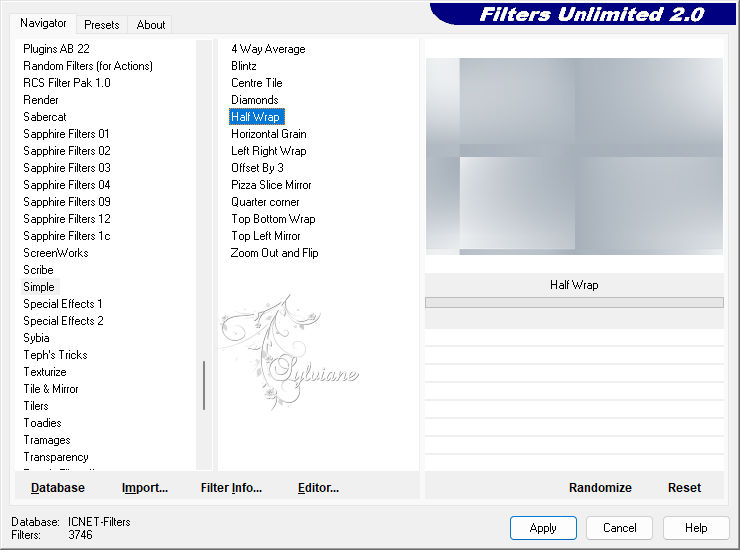Screen dimensions: 740x550
Task: Choose the Centre Tile filter
Action: coord(256,83)
